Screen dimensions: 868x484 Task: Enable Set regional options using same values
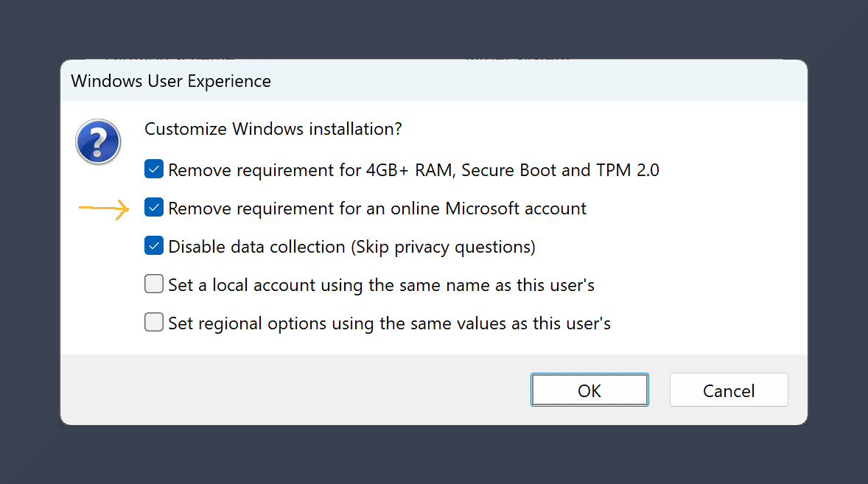(x=154, y=322)
